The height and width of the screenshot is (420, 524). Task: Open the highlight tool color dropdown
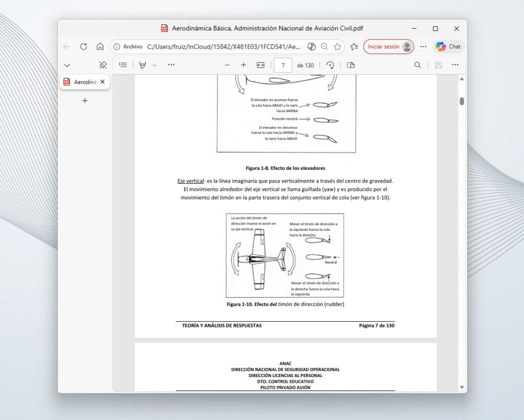[x=155, y=65]
